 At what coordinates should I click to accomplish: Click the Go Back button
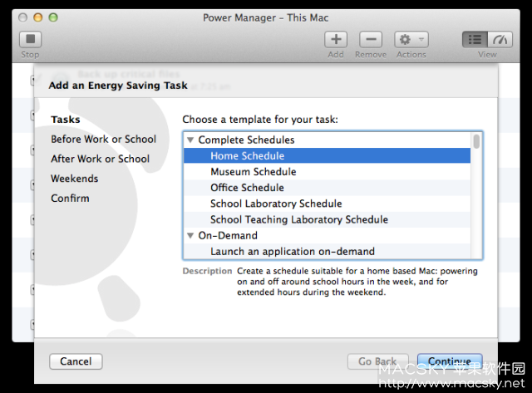[377, 361]
